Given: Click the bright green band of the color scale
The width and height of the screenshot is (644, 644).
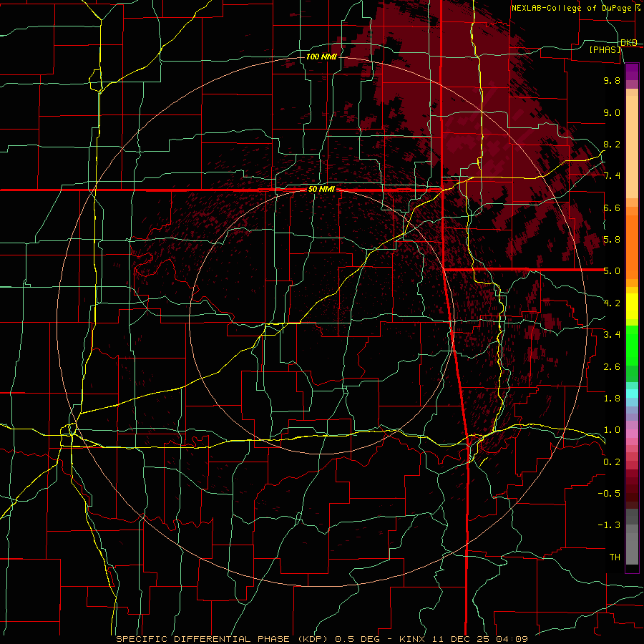Looking at the screenshot, I should [x=632, y=346].
